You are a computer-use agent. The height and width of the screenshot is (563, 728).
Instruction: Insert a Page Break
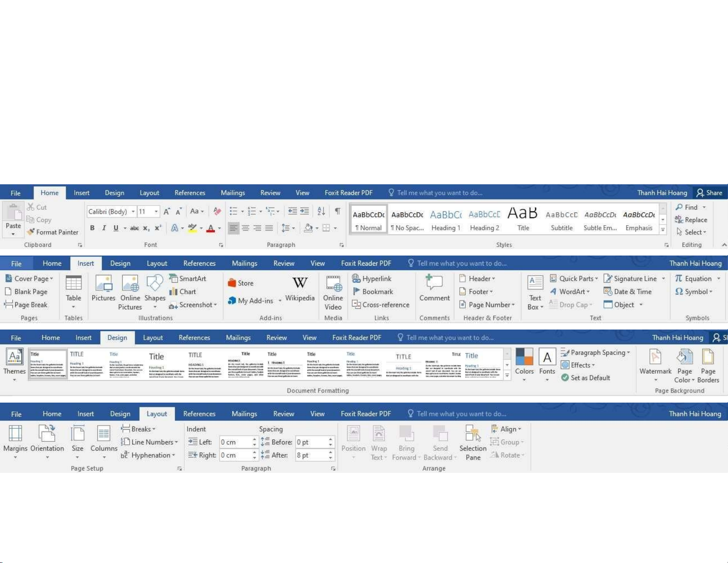tap(26, 305)
